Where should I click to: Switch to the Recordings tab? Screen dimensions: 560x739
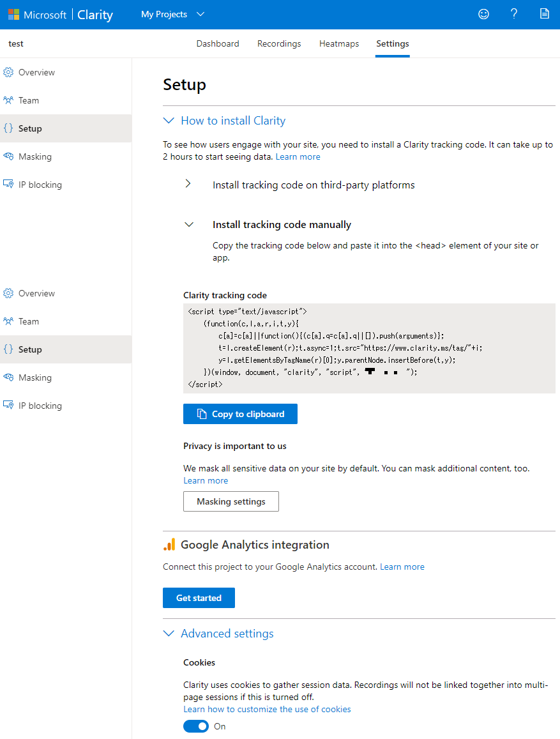279,43
